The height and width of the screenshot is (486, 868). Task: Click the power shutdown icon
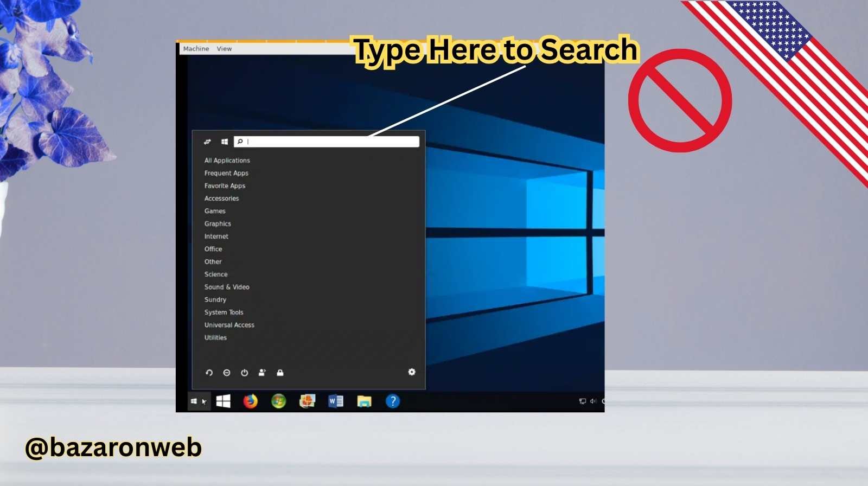tap(245, 373)
